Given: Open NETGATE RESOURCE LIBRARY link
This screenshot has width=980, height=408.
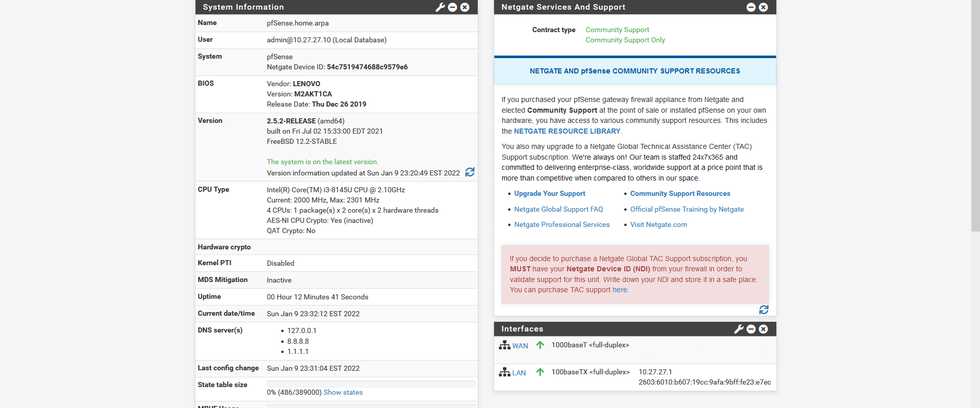Looking at the screenshot, I should 567,131.
